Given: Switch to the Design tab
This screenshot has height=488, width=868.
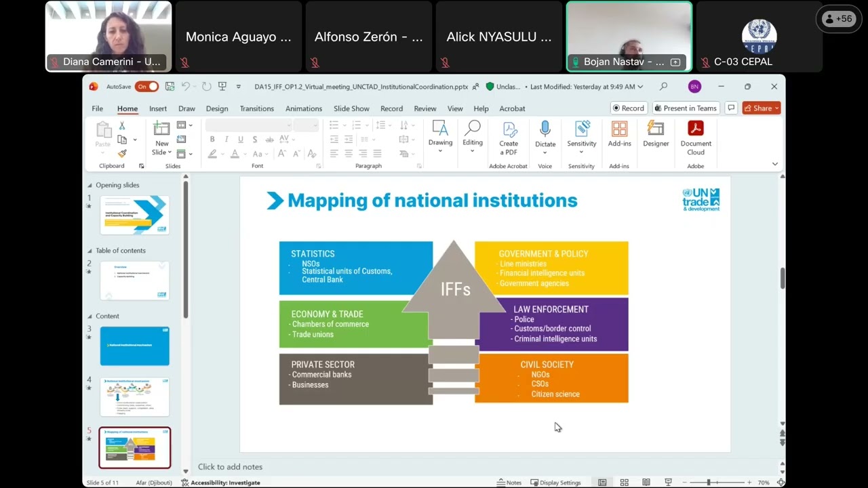Looking at the screenshot, I should [x=217, y=108].
